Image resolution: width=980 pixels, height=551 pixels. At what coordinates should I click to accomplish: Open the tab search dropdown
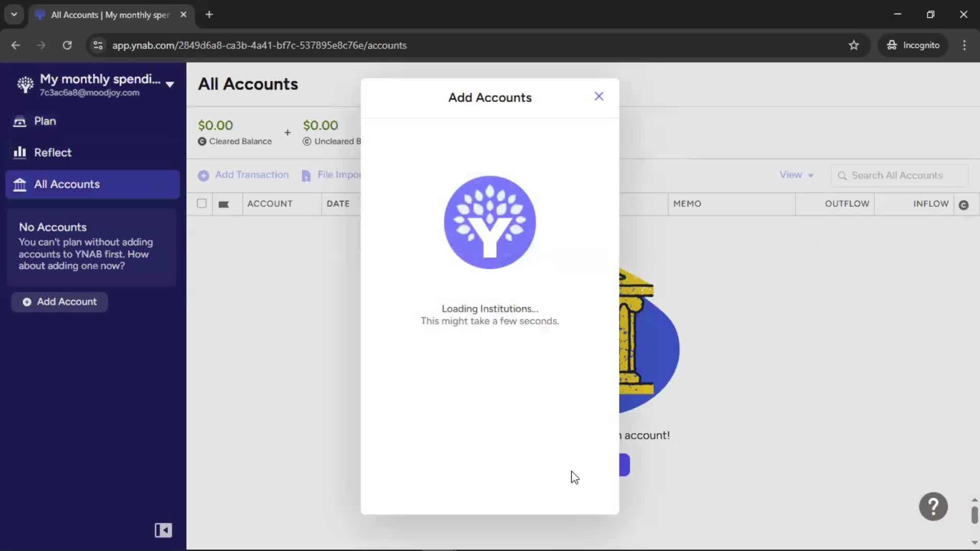click(x=14, y=15)
